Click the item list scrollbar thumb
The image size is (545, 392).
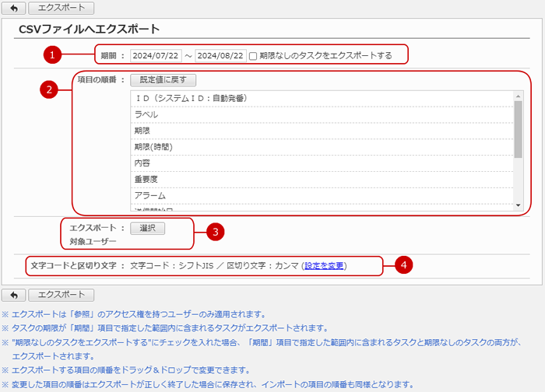tap(519, 129)
